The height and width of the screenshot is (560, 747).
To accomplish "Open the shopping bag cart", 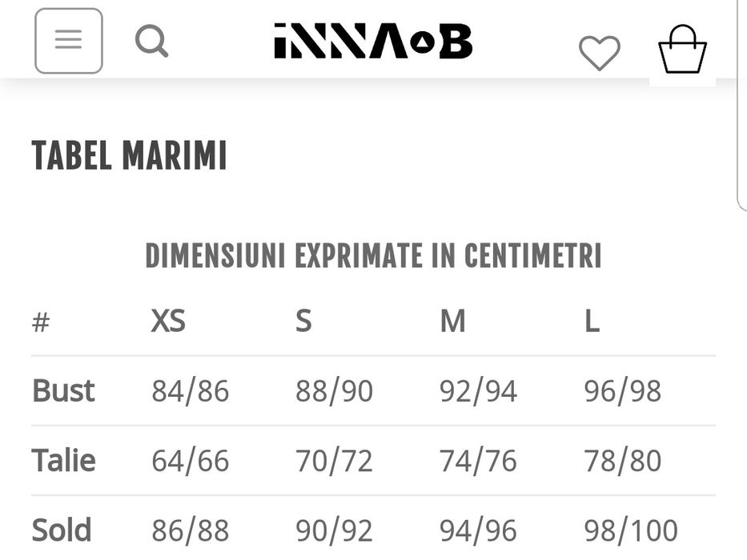I will point(682,50).
